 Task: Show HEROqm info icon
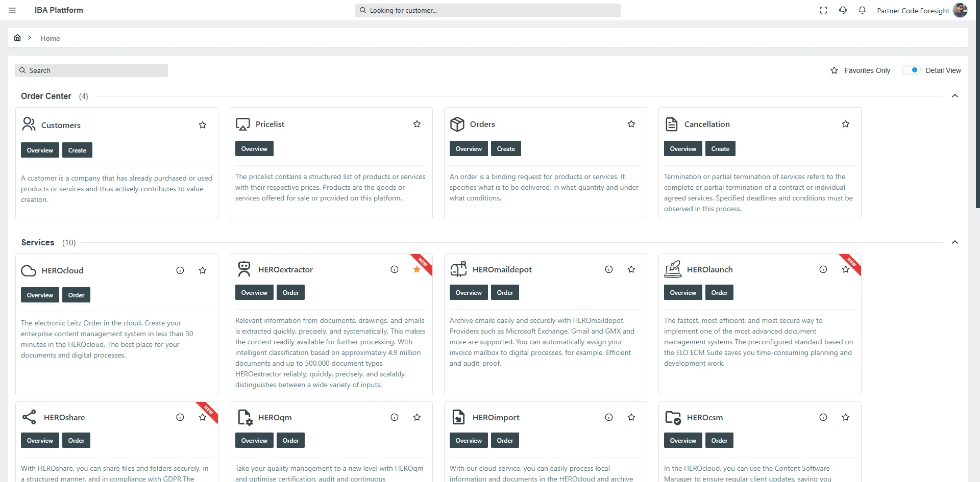tap(395, 417)
